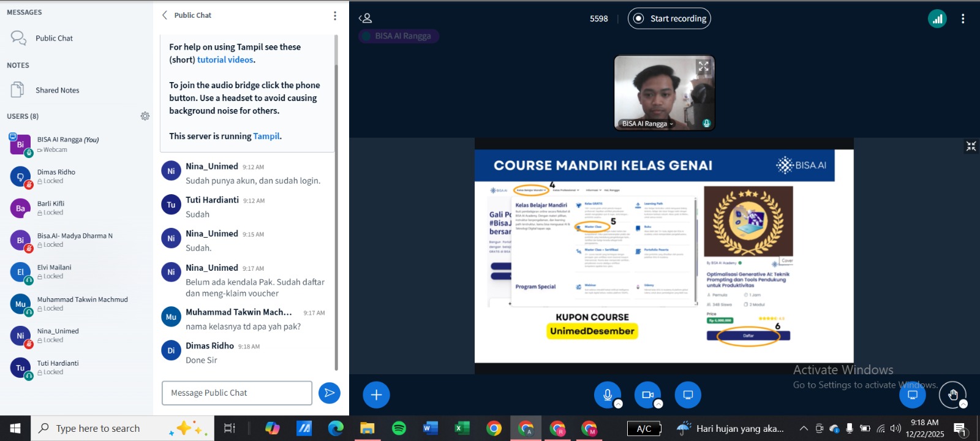Open reactions options arrow beside the hand
Screen dimensions: 980x441
click(963, 404)
